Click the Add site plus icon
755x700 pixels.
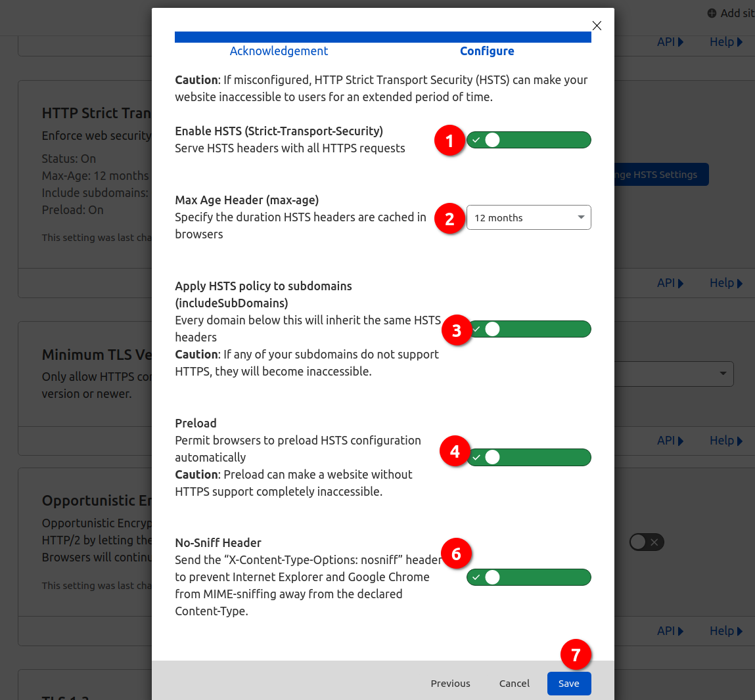(x=712, y=13)
